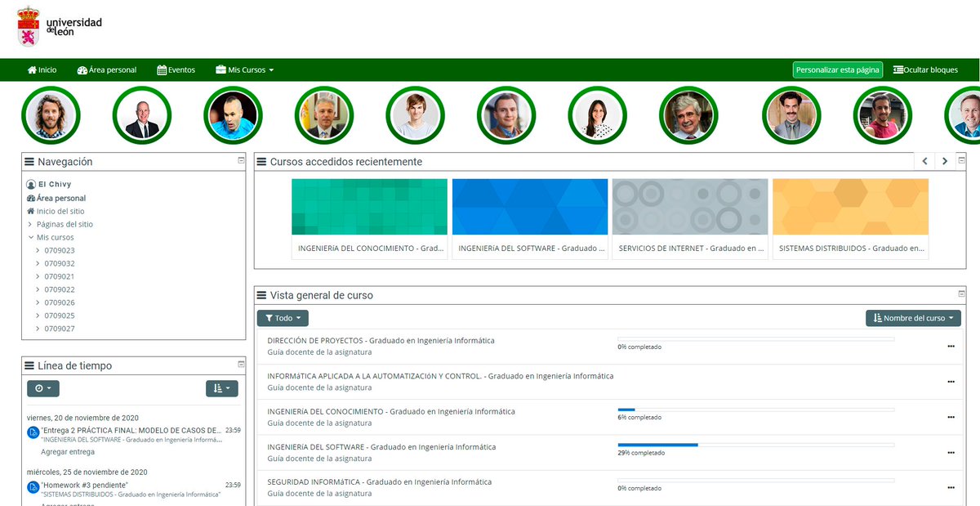Open Área personal from top navbar
Image resolution: width=980 pixels, height=506 pixels.
(x=107, y=70)
